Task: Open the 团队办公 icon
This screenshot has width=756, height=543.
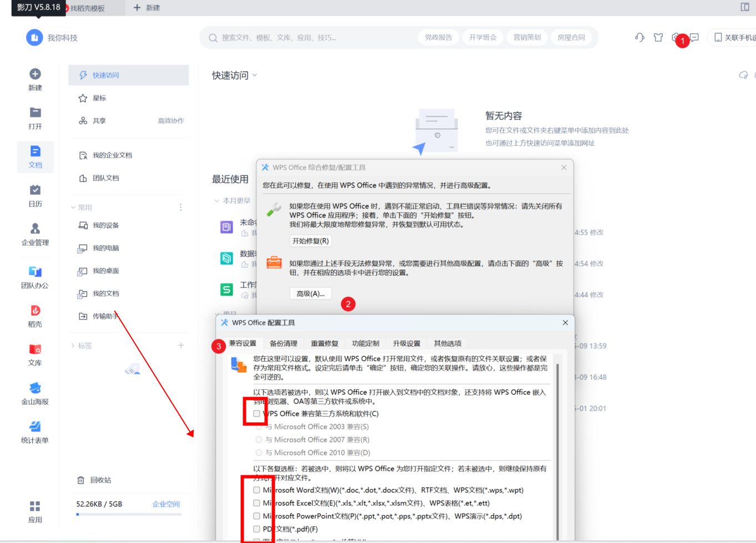Action: coord(35,271)
